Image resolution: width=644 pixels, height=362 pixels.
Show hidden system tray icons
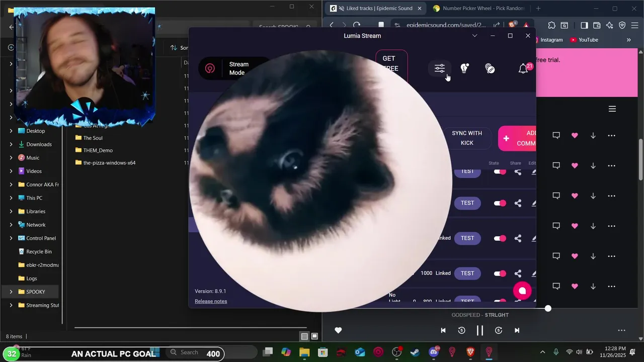click(542, 352)
